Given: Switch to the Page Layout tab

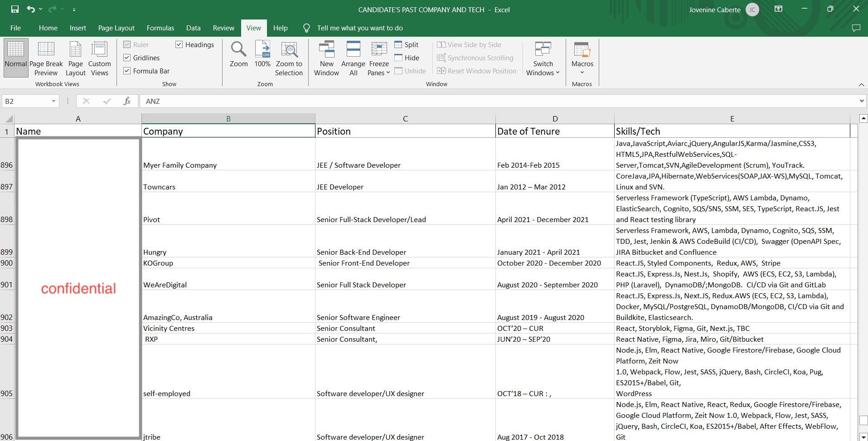Looking at the screenshot, I should pos(116,28).
